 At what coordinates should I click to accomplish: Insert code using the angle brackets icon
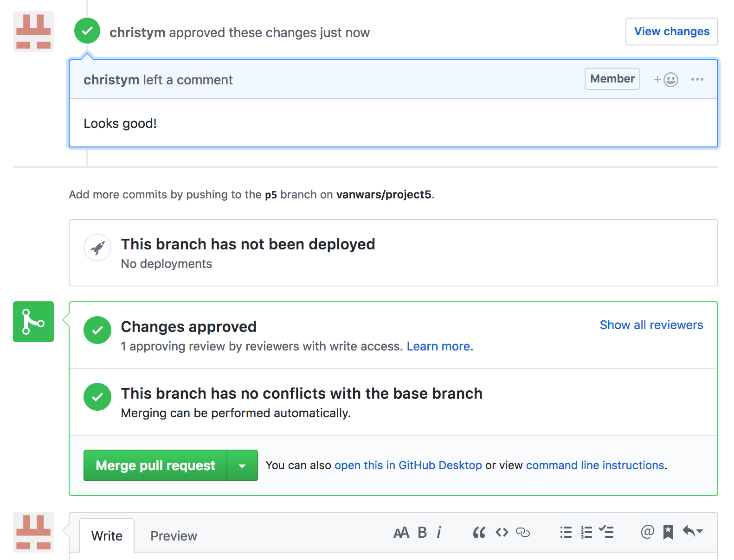[x=502, y=533]
